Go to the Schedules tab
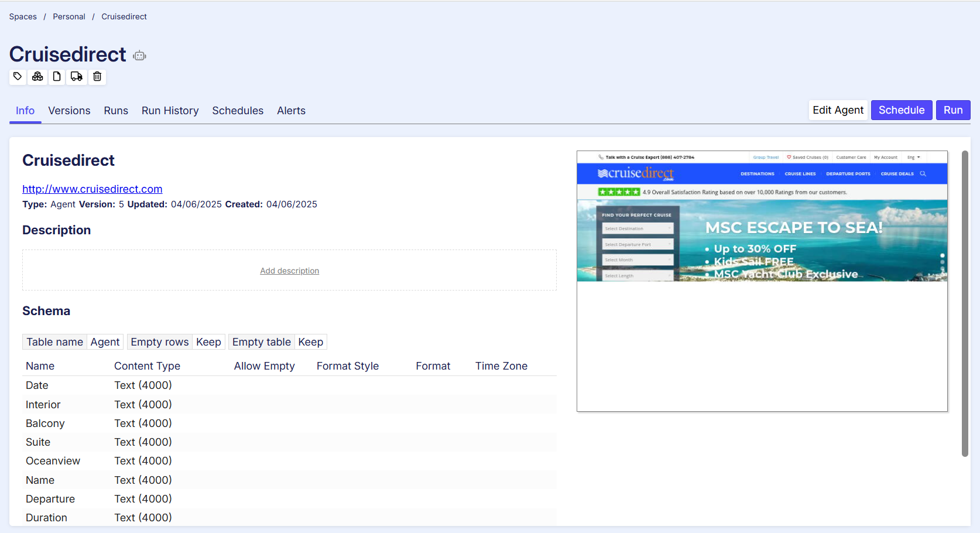The width and height of the screenshot is (980, 533). point(238,111)
